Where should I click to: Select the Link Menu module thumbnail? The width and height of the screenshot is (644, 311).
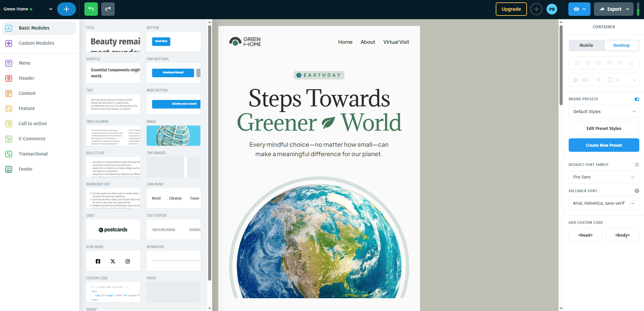pos(174,198)
